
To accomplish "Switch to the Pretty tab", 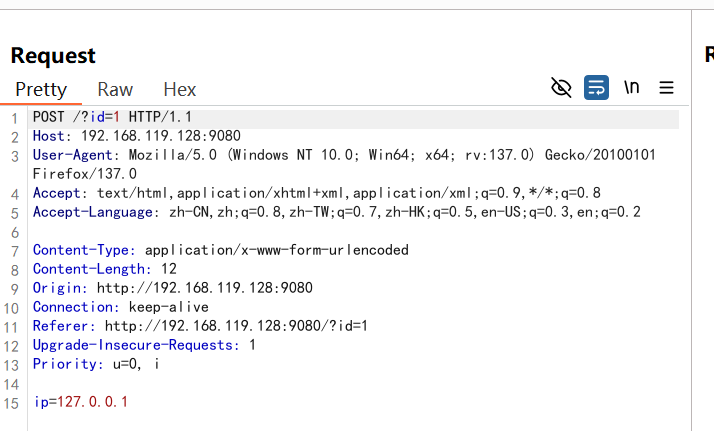I will pyautogui.click(x=41, y=90).
